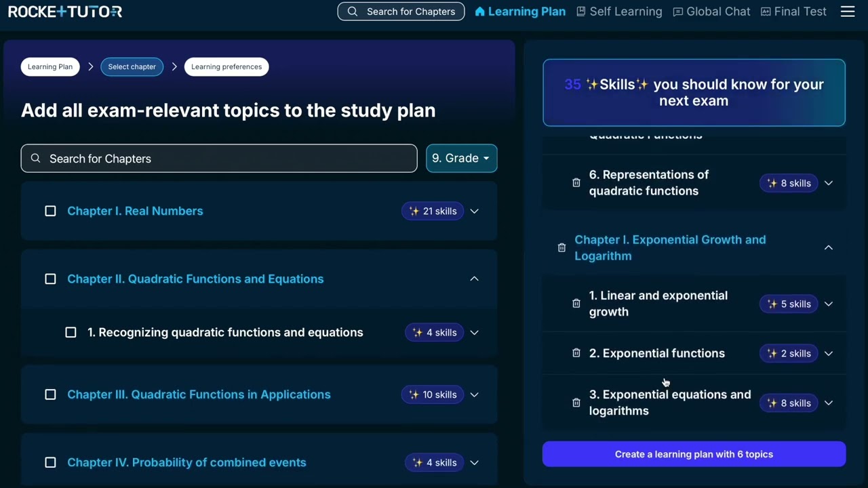Open Chapter IV. Probability of combined events link
This screenshot has width=868, height=488.
186,462
